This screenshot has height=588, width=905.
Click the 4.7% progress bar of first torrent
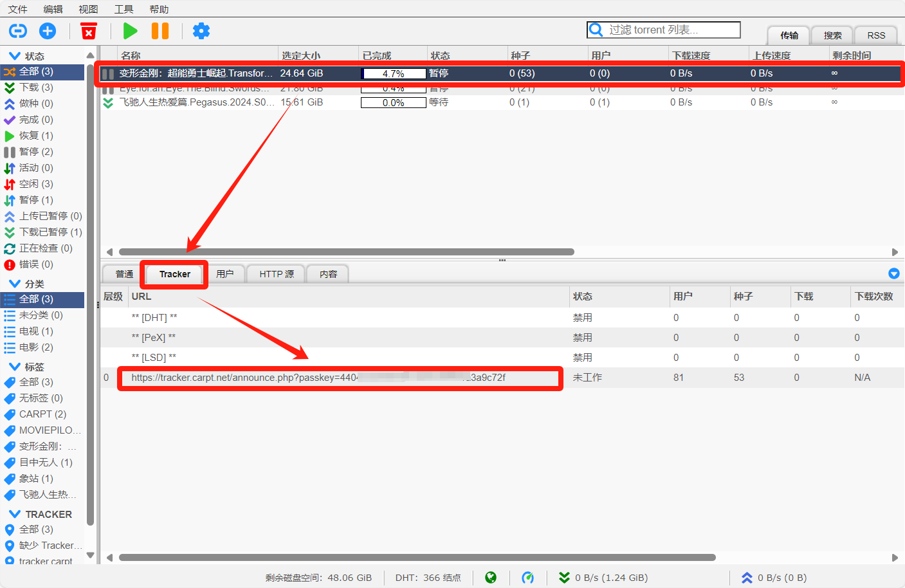pos(393,73)
